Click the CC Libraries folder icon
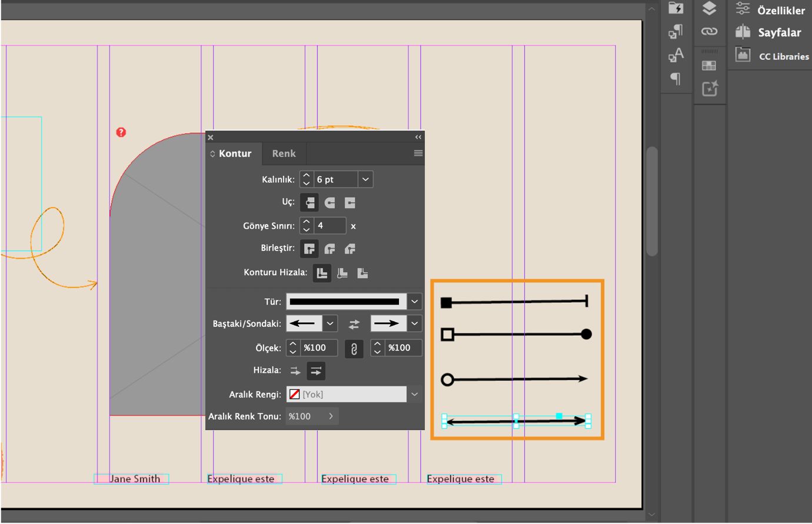 coord(743,55)
